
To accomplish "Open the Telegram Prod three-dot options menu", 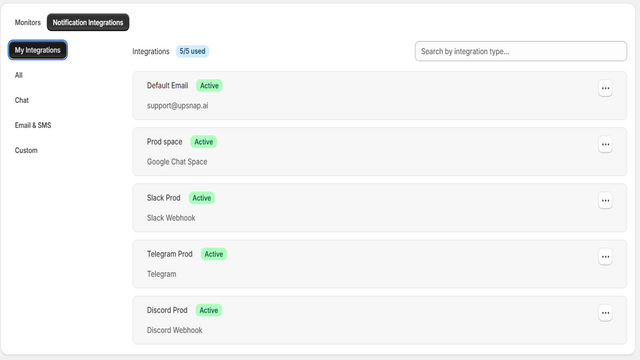I will [x=605, y=257].
